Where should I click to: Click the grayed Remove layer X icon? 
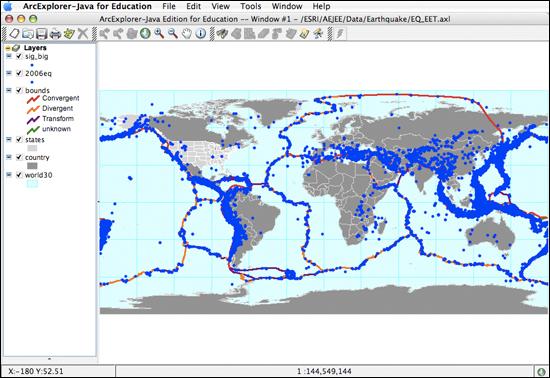click(x=83, y=34)
